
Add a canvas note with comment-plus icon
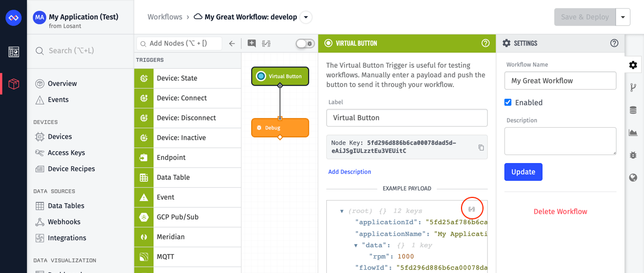pos(252,43)
